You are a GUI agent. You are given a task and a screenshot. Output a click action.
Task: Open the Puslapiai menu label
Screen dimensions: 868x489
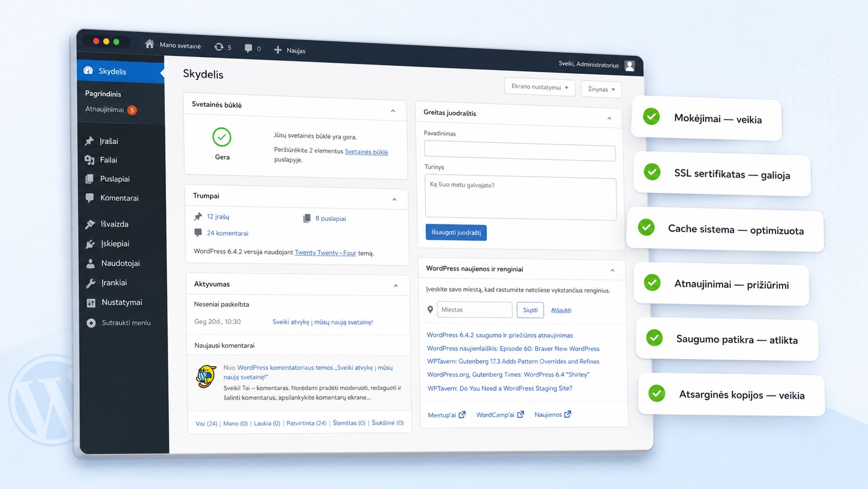pyautogui.click(x=115, y=179)
